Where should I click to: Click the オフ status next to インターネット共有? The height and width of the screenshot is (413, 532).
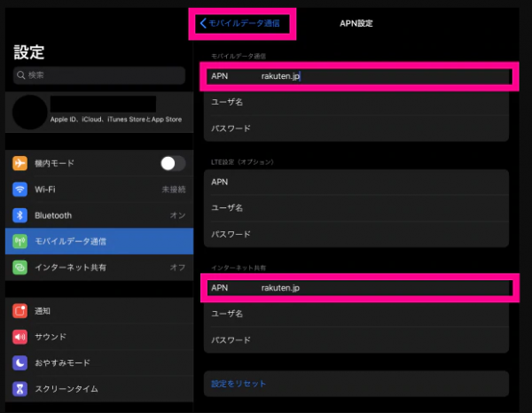click(x=178, y=268)
